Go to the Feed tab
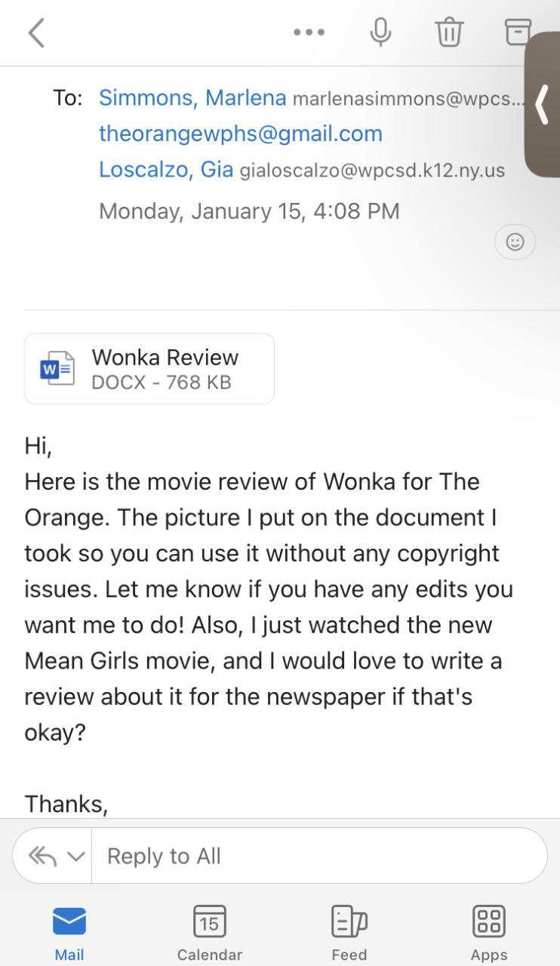This screenshot has height=966, width=560. [x=349, y=933]
